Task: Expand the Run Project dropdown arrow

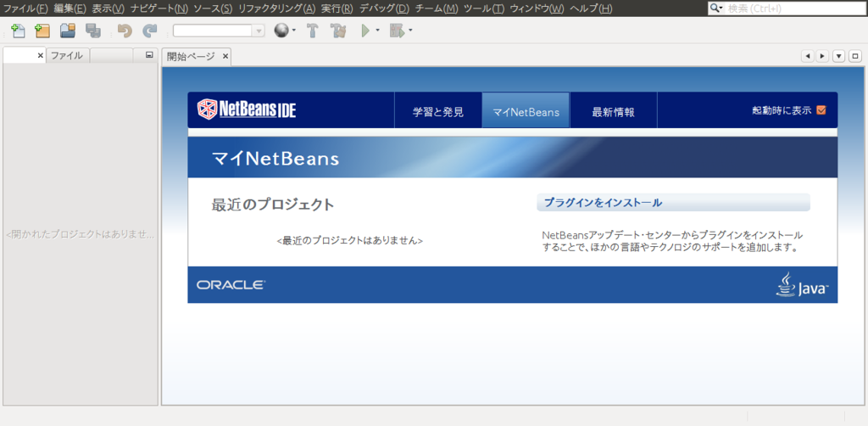Action: pos(377,31)
